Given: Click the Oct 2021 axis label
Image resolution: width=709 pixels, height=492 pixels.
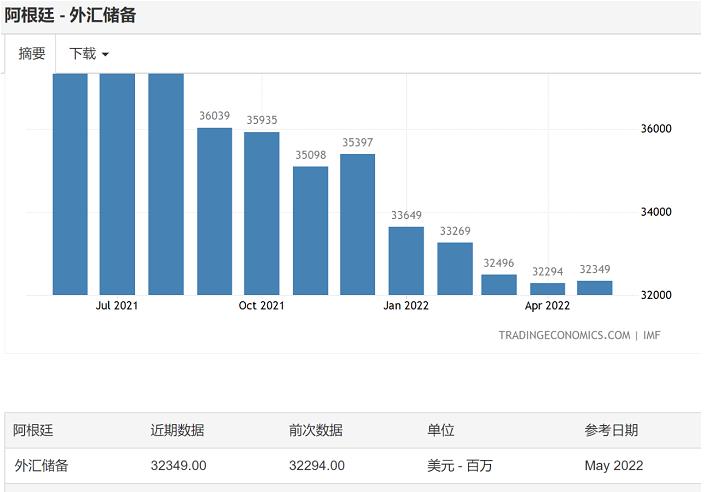Looking at the screenshot, I should click(261, 306).
